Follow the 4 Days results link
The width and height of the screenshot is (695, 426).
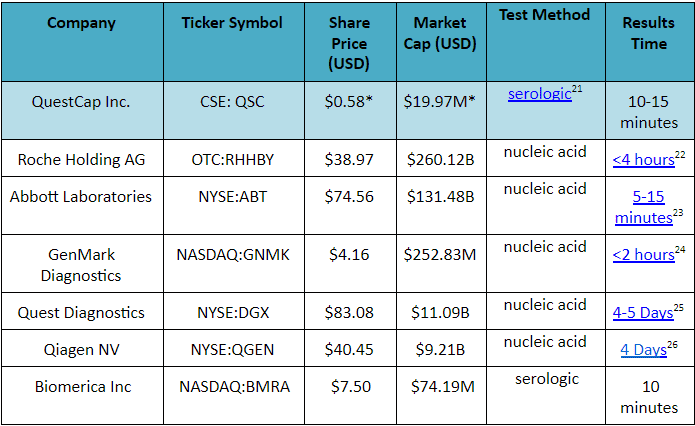click(643, 350)
